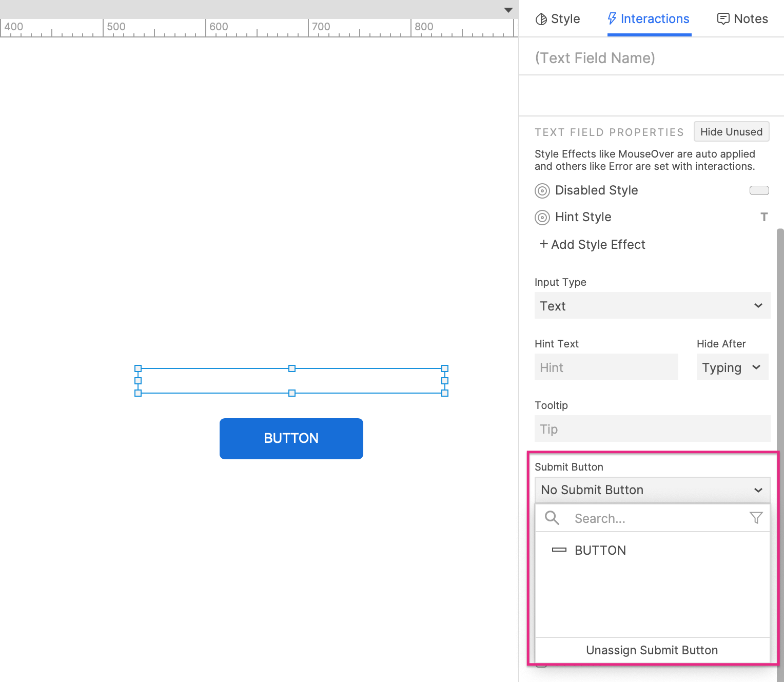
Task: Click the Disabled Style bullseye icon
Action: (542, 190)
